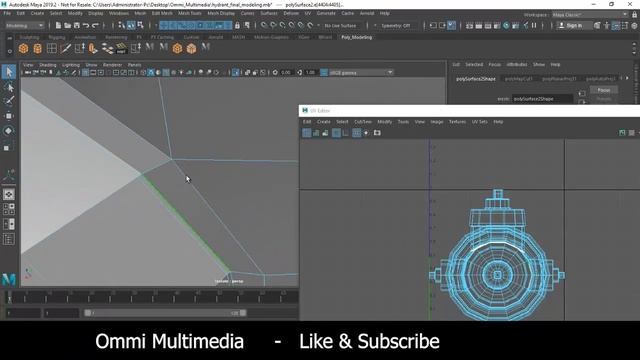The height and width of the screenshot is (360, 640).
Task: Click the viewport gamma 1.00 field
Action: [x=311, y=73]
